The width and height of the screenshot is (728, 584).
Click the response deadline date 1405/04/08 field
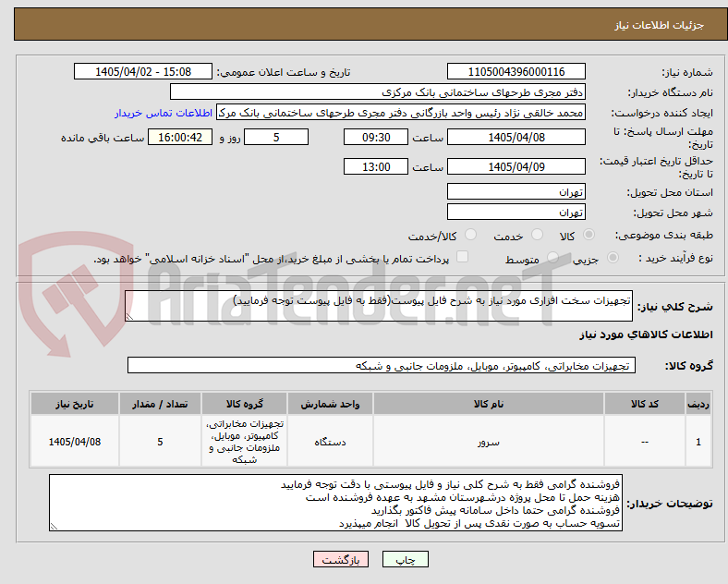tap(516, 138)
